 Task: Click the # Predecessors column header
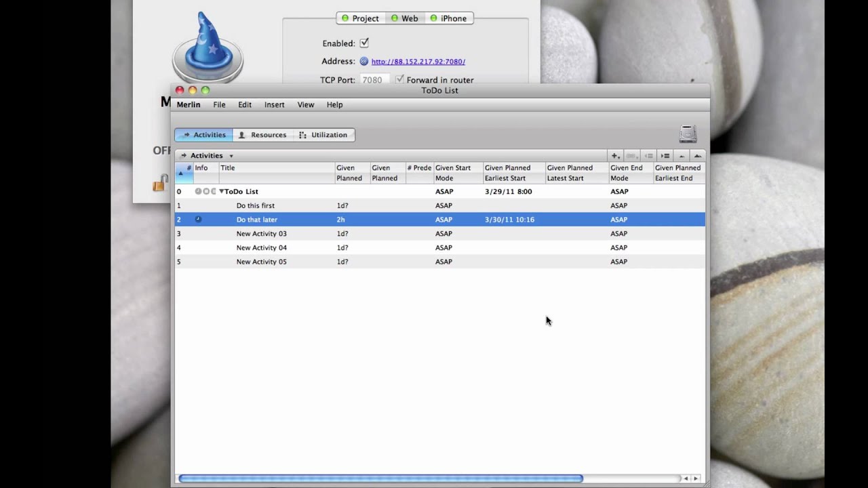point(419,173)
